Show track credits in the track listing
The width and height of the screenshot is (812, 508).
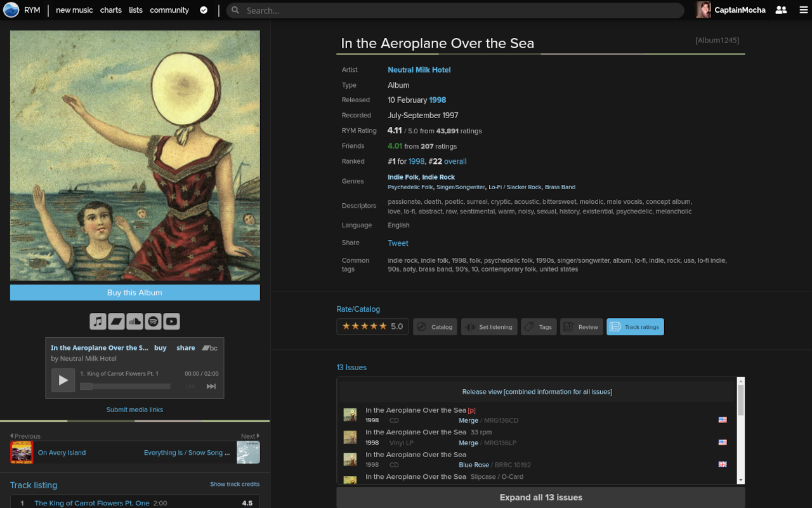click(235, 484)
